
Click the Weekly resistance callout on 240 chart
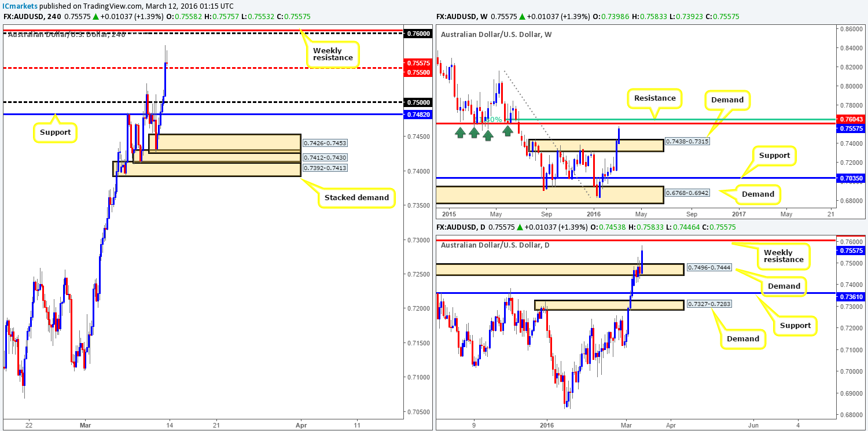(x=333, y=54)
